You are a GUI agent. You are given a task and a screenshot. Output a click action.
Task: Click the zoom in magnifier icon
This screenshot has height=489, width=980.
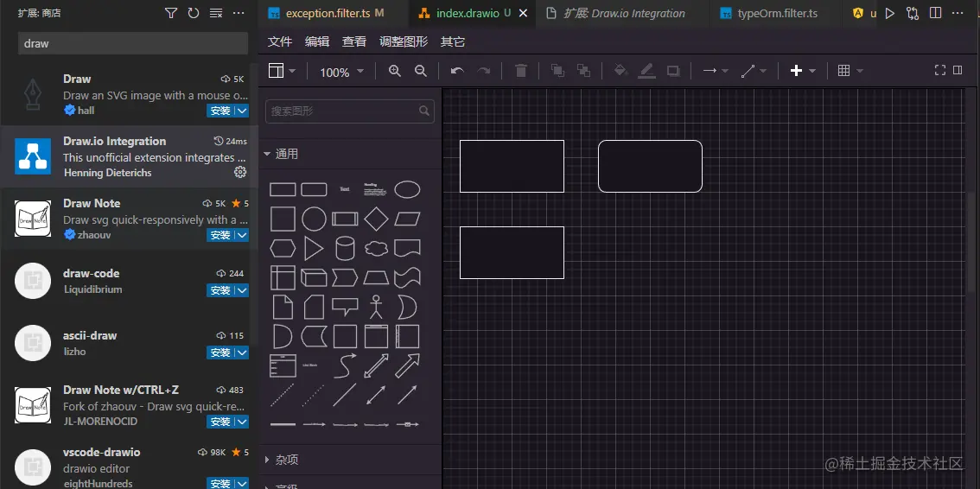[395, 72]
